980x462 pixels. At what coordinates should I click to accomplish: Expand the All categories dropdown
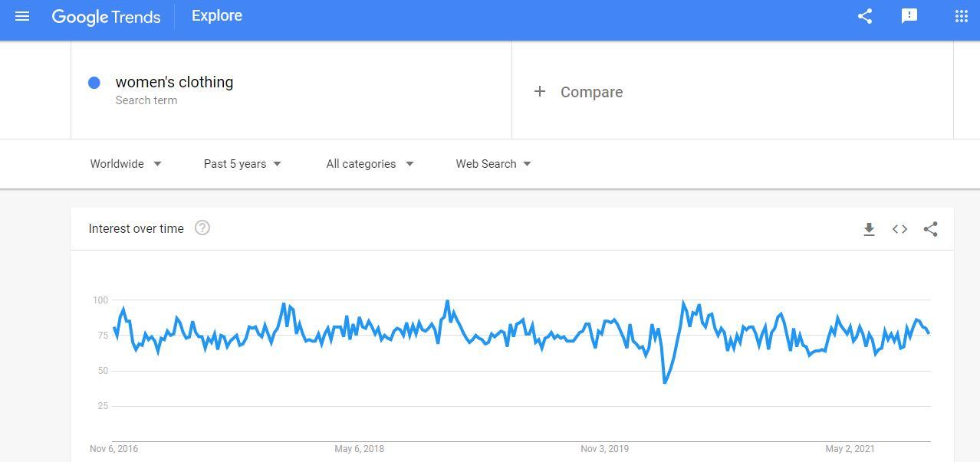pyautogui.click(x=370, y=164)
